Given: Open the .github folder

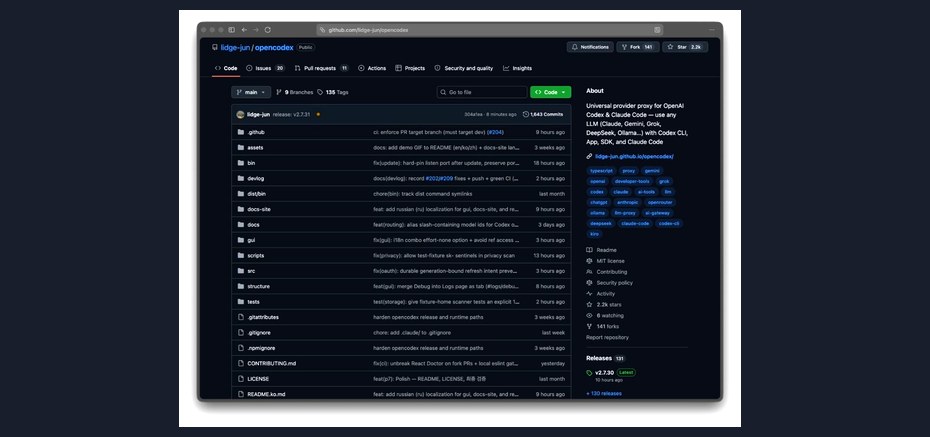Looking at the screenshot, I should click(256, 132).
